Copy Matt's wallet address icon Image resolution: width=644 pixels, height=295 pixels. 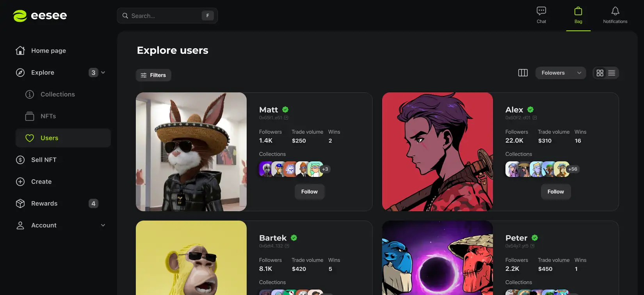pyautogui.click(x=286, y=118)
